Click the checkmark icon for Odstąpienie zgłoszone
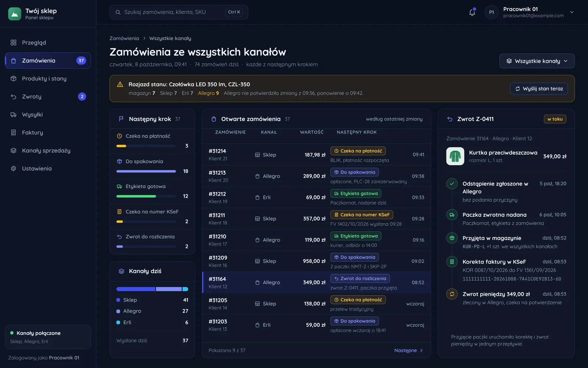Screen dimensions: 588x368 [x=452, y=184]
